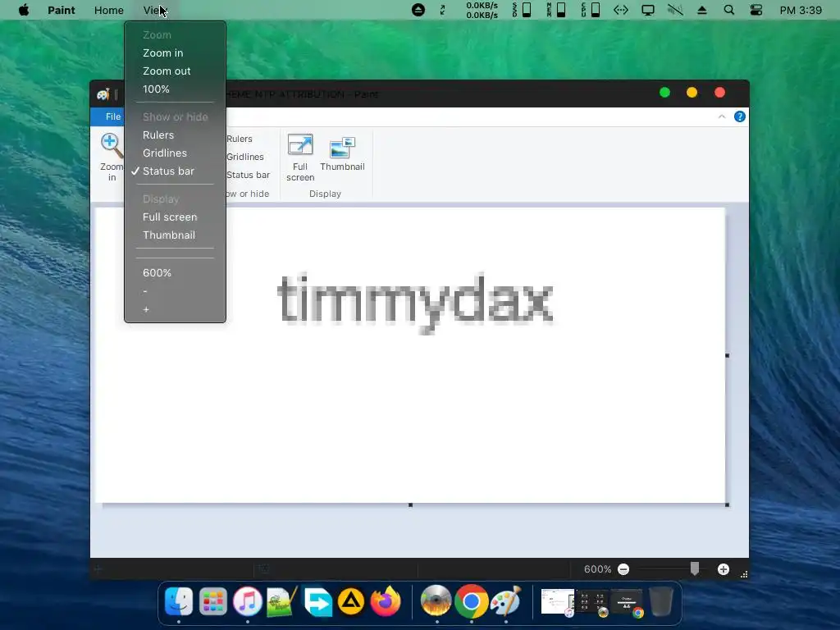
Task: Open the flaming disc burner app in dock
Action: (436, 601)
